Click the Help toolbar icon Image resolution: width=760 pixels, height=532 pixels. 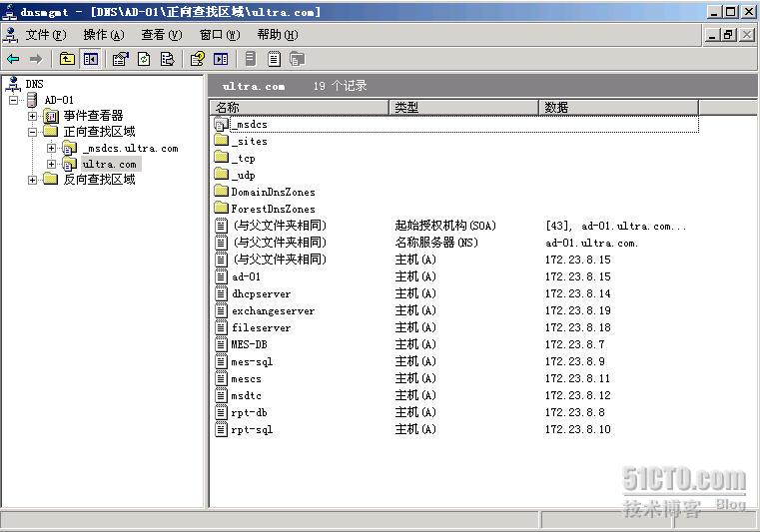point(198,59)
